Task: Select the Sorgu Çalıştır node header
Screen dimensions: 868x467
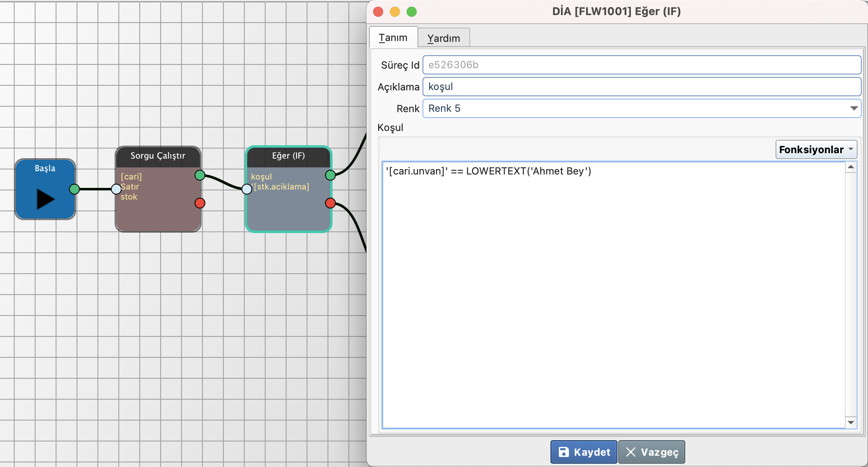Action: point(158,156)
